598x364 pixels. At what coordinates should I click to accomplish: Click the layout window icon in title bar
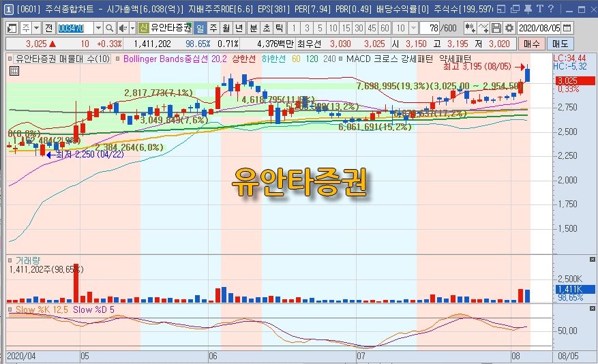point(501,9)
